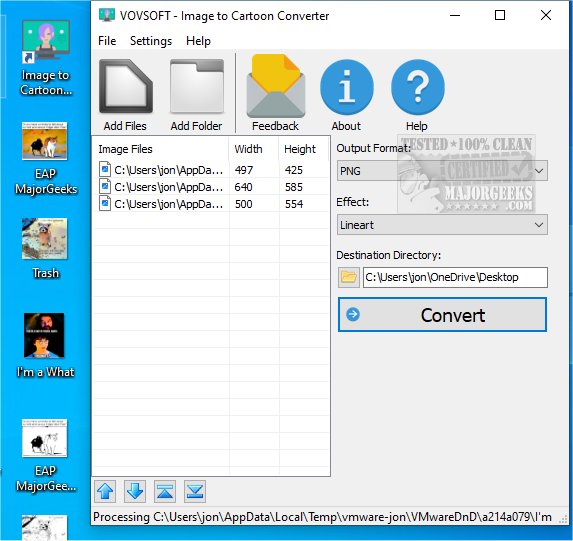Close the Image to Cartoon Converter window
Screen dimensions: 573x541
[546, 15]
